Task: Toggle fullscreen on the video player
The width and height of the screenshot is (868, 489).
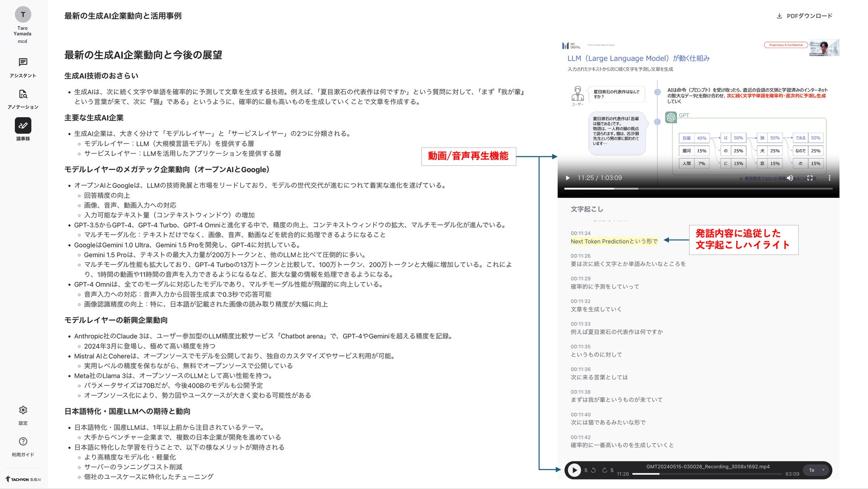Action: click(810, 178)
